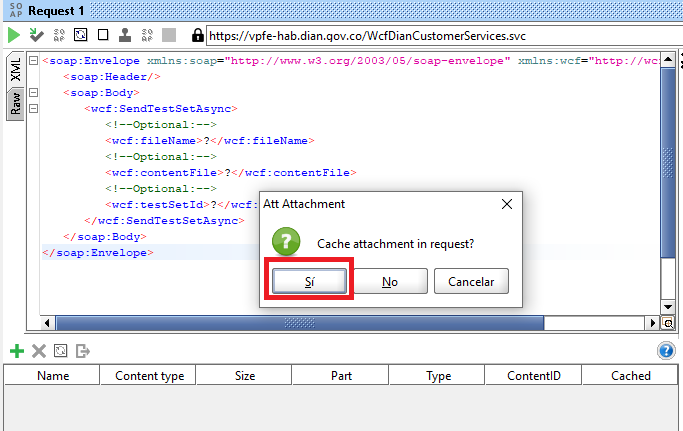Open help via the blue question mark icon
Screen dimensions: 683x431
666,351
